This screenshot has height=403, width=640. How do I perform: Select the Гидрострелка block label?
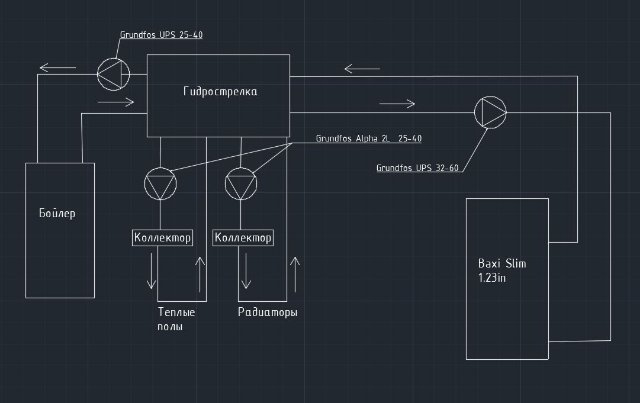click(220, 91)
